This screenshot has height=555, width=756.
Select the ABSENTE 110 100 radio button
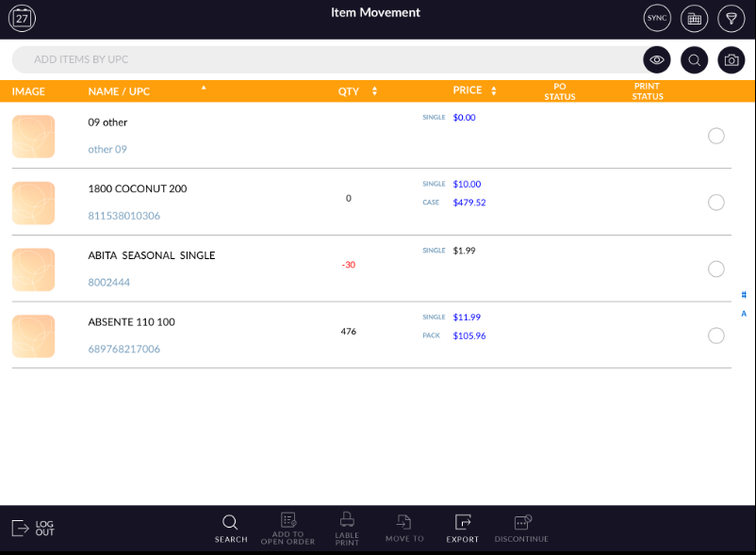click(715, 335)
